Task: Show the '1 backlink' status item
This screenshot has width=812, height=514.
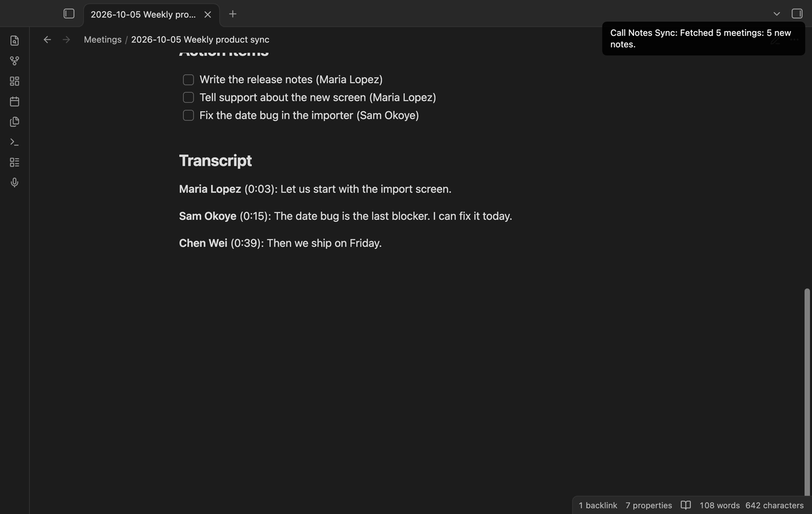Action: click(x=598, y=505)
